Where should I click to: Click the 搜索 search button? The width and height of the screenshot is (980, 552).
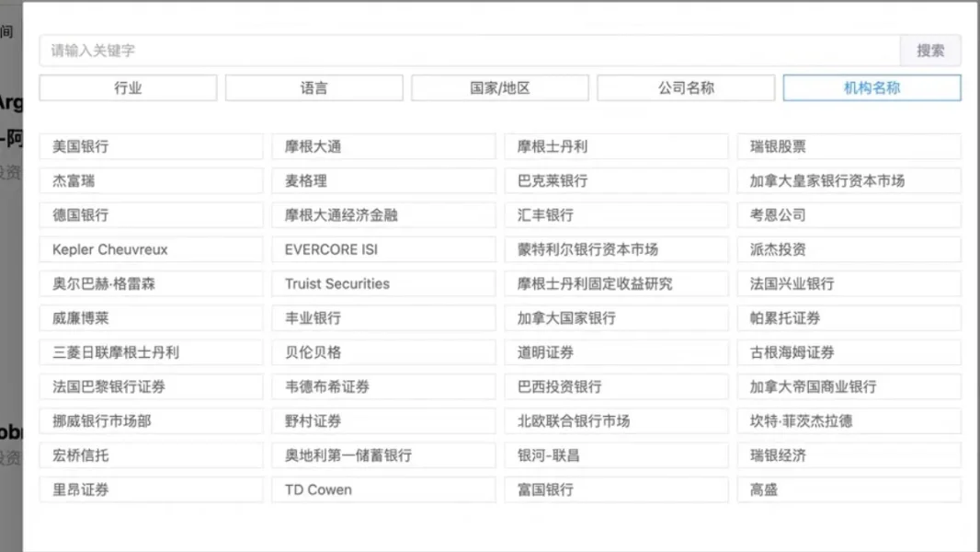click(930, 51)
